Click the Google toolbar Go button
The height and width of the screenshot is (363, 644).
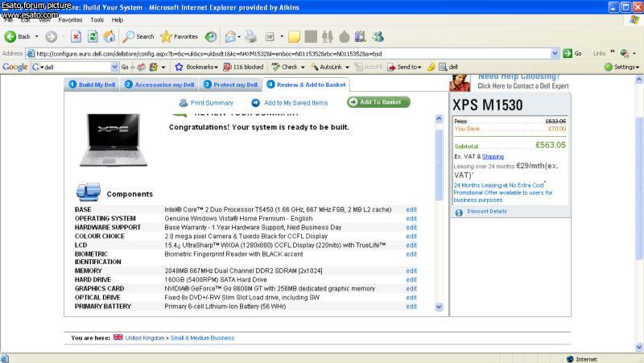125,67
